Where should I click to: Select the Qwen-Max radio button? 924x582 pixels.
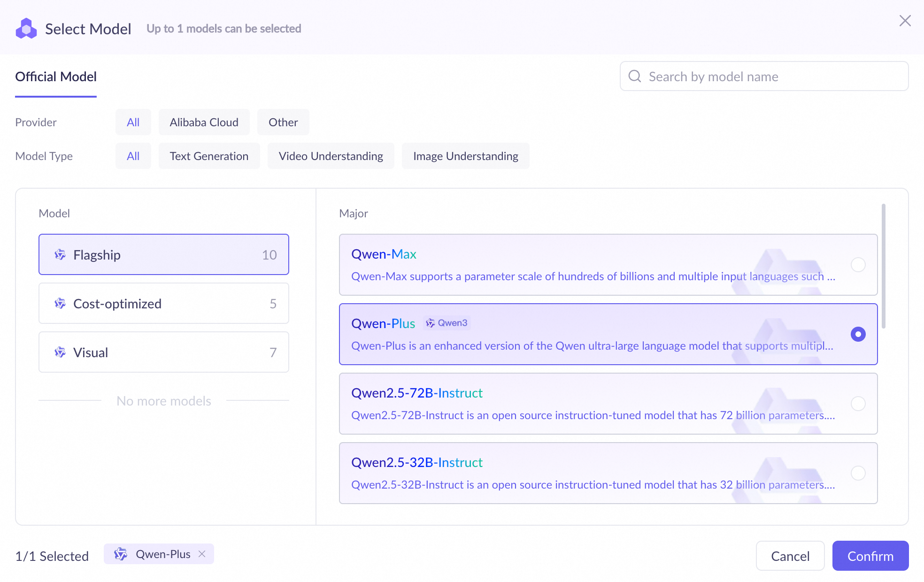click(858, 265)
